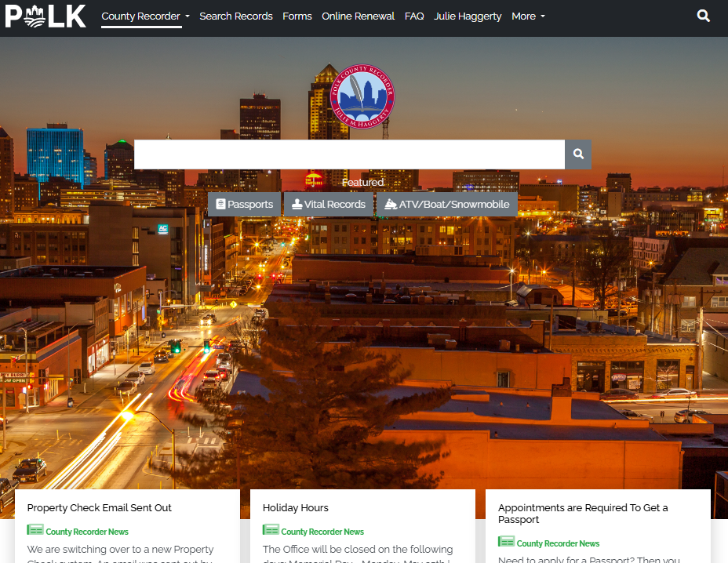Open the Online Renewal page
This screenshot has width=728, height=563.
(358, 16)
